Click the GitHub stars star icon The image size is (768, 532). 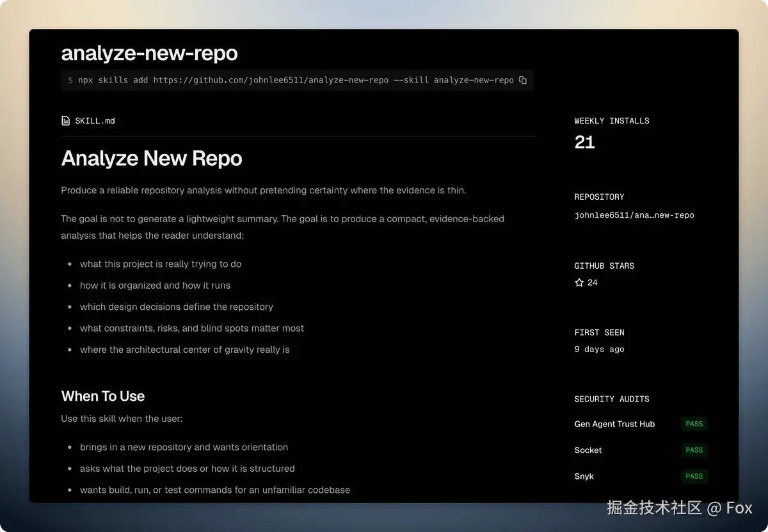coord(579,282)
